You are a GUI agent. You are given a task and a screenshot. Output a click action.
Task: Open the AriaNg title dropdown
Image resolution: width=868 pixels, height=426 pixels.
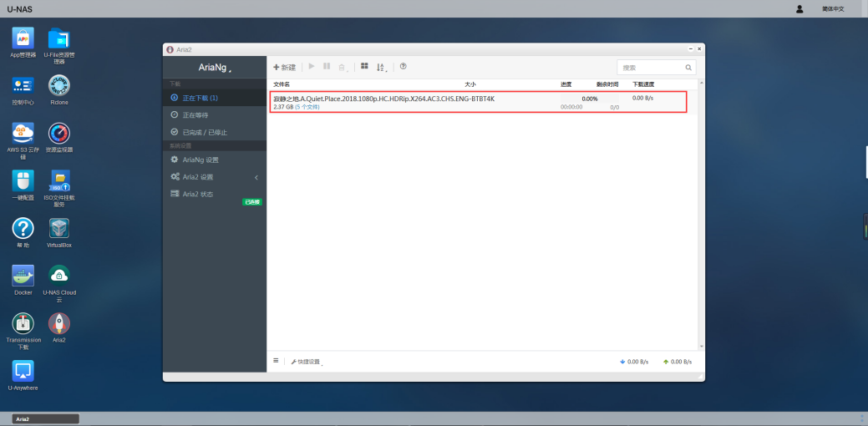[215, 68]
